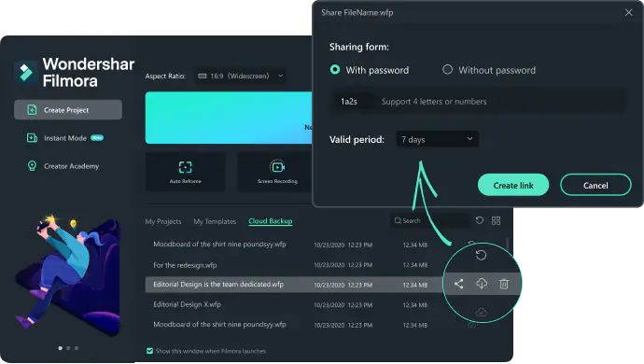The width and height of the screenshot is (644, 364).
Task: Open Create Project in sidebar
Action: pyautogui.click(x=68, y=110)
